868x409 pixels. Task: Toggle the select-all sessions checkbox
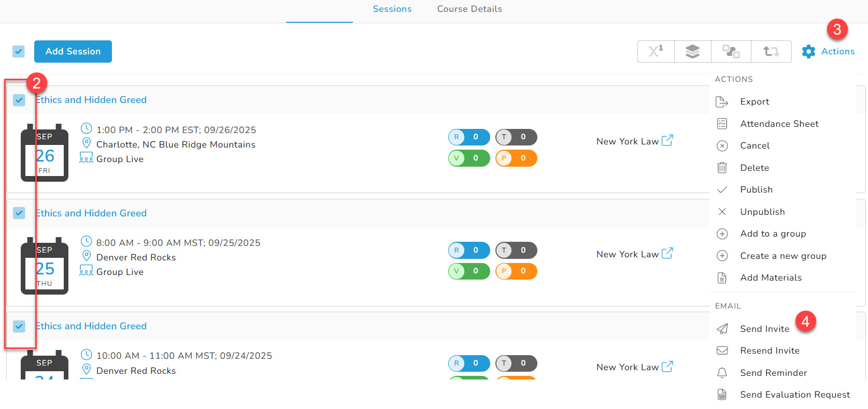pos(19,51)
